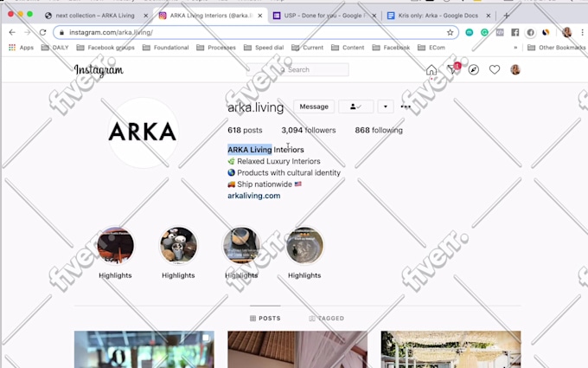Switch to the TAGGED tab
The image size is (588, 368).
point(326,319)
